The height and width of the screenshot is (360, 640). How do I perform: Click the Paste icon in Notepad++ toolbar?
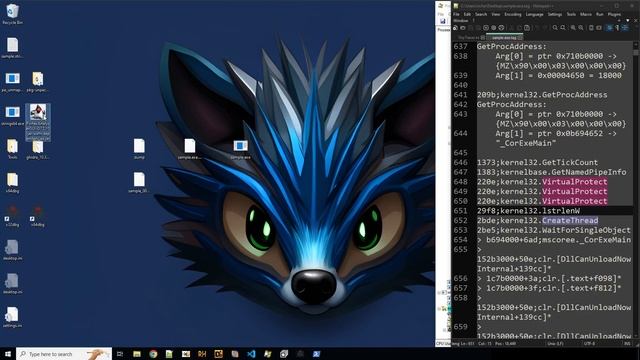527,28
